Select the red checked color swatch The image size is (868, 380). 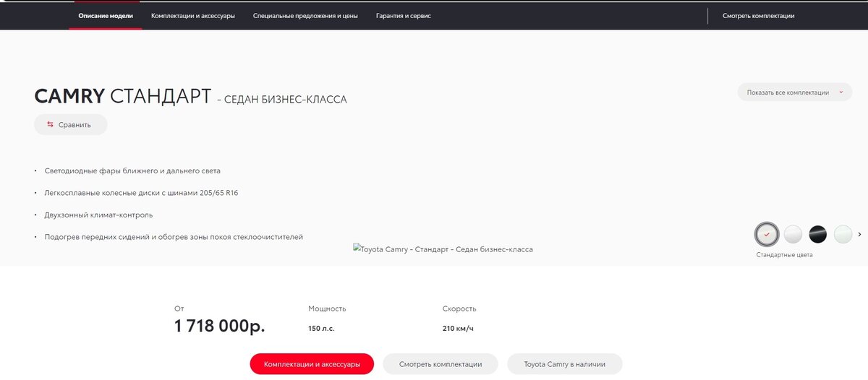pyautogui.click(x=767, y=234)
